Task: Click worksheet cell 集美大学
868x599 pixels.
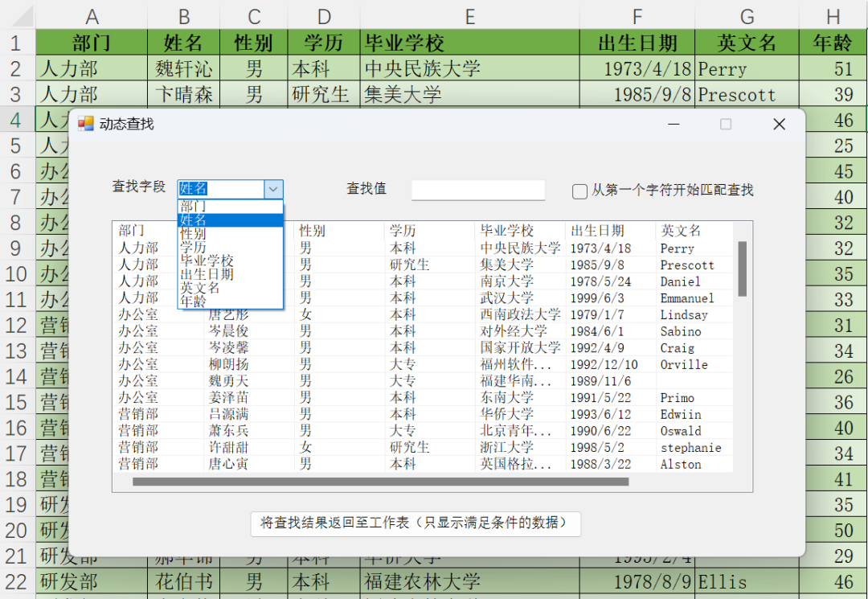Action: (x=470, y=95)
